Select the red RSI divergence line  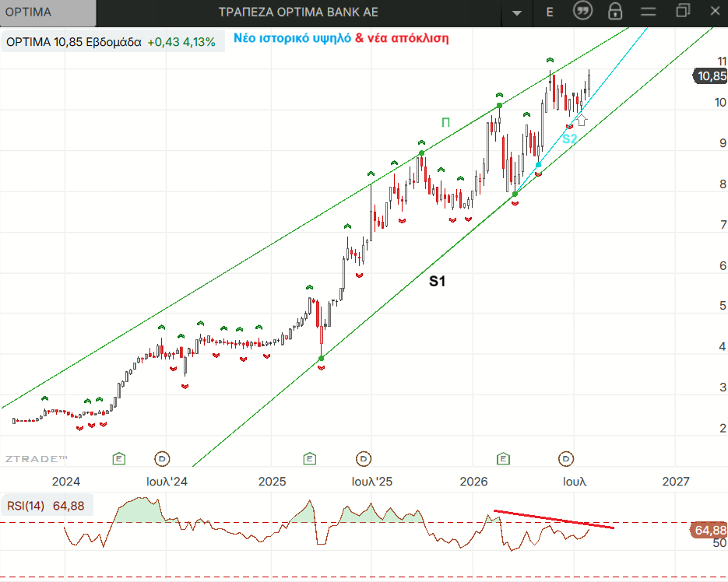pos(554,519)
